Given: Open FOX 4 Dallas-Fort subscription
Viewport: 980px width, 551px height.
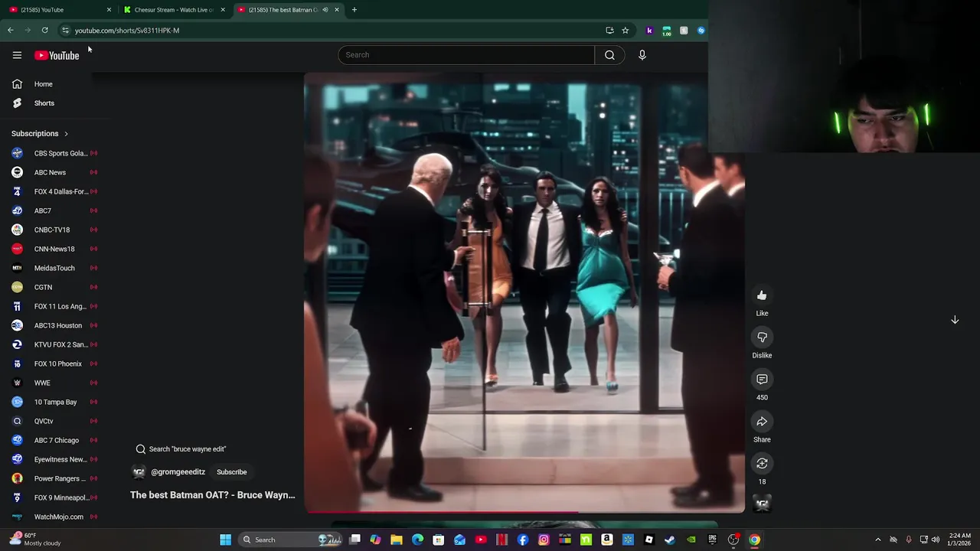Looking at the screenshot, I should (54, 191).
